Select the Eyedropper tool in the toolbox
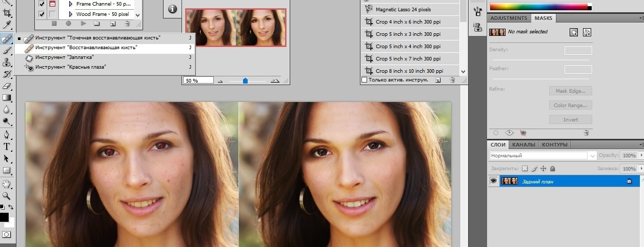 7,25
